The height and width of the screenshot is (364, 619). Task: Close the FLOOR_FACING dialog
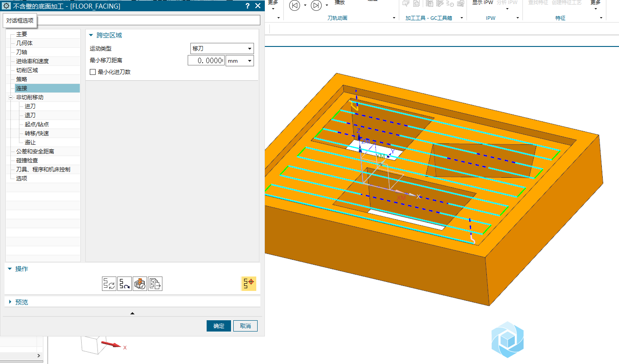pos(258,6)
